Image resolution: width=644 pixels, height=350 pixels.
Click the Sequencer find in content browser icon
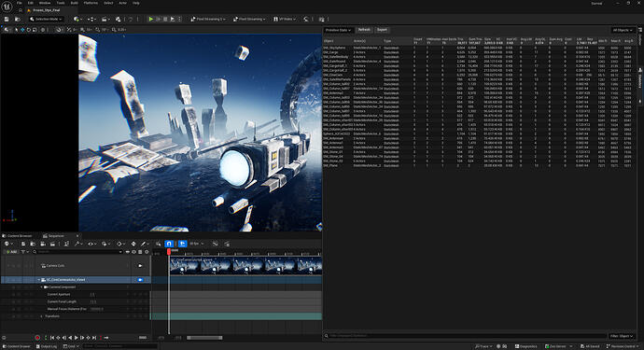point(33,244)
